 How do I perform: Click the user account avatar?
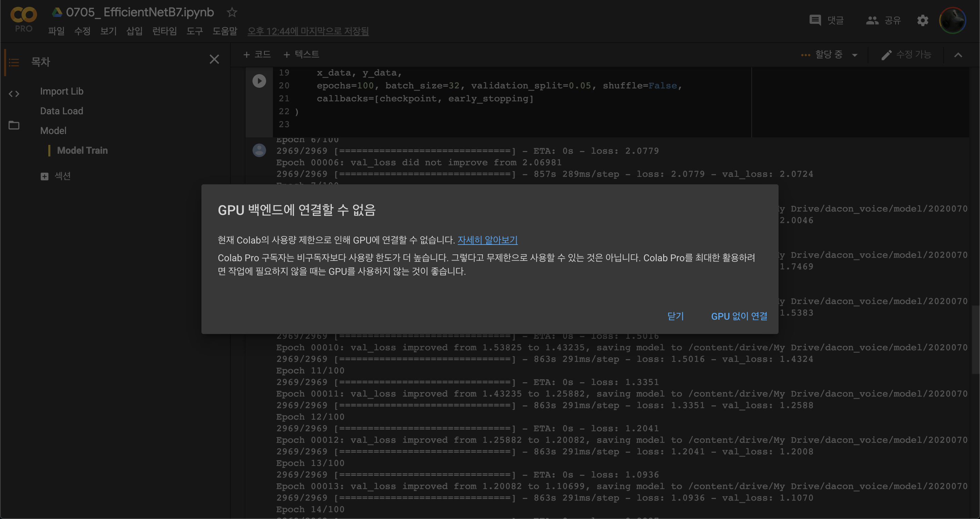pyautogui.click(x=952, y=20)
